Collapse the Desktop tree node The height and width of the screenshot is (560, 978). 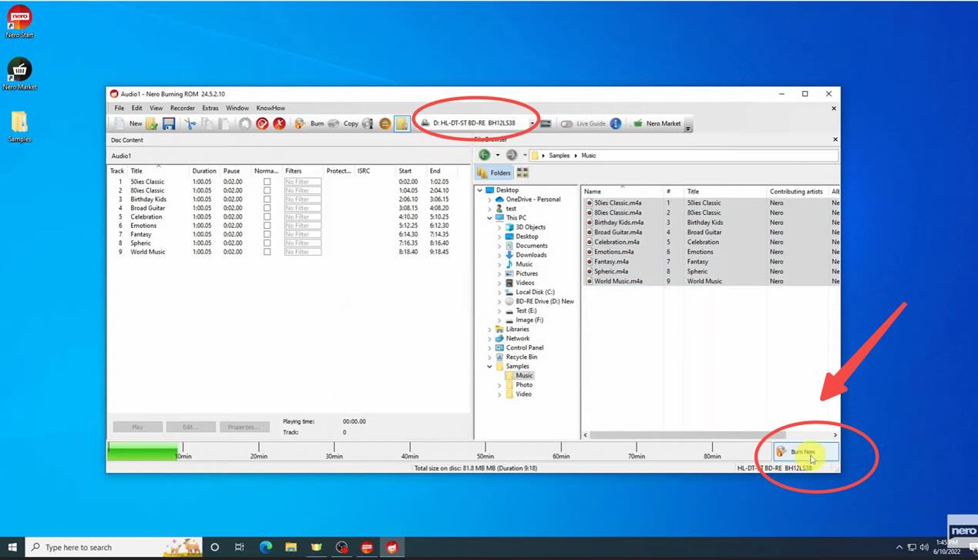click(x=480, y=190)
